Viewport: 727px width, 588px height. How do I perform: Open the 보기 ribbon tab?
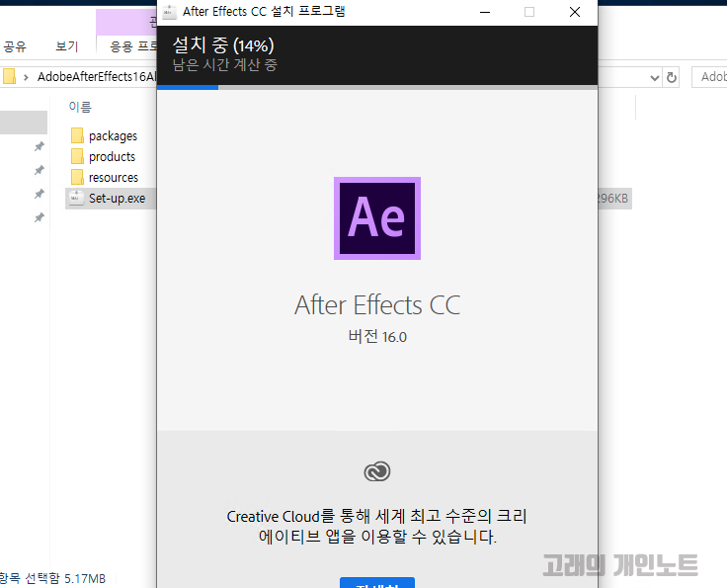pos(67,46)
